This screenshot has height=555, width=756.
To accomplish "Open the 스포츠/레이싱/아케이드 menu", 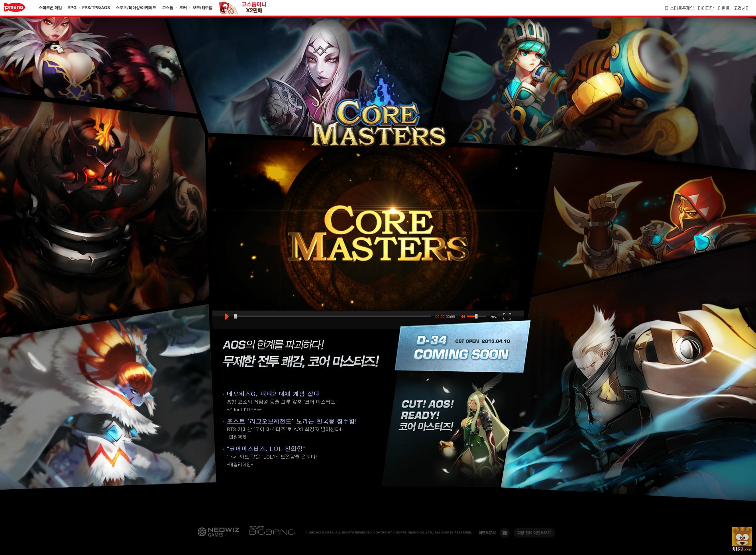I will point(136,8).
